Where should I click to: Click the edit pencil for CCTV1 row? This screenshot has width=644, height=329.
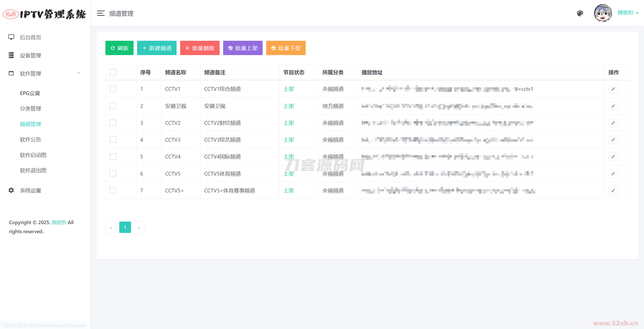coord(613,89)
